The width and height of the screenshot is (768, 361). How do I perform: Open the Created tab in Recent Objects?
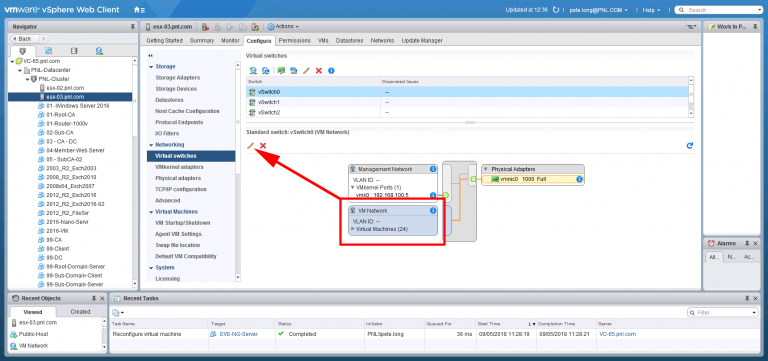click(80, 312)
